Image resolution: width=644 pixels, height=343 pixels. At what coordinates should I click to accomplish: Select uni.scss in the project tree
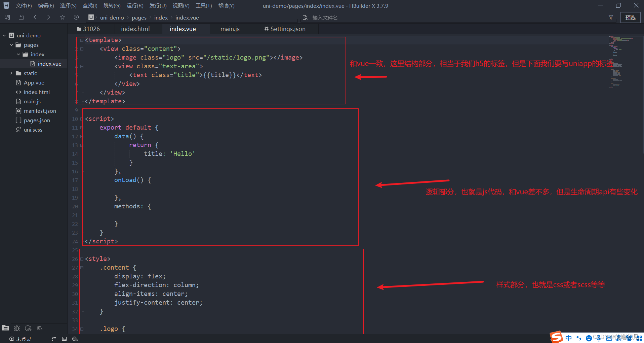click(34, 130)
